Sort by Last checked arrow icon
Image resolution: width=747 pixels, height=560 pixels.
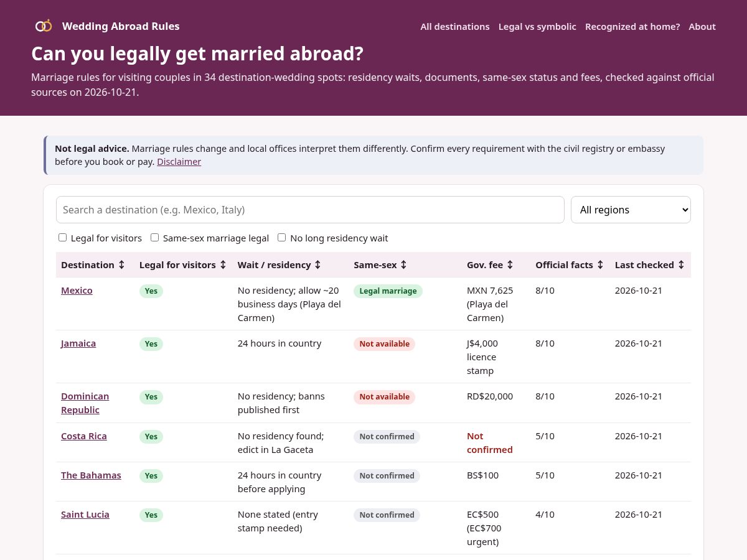click(681, 265)
